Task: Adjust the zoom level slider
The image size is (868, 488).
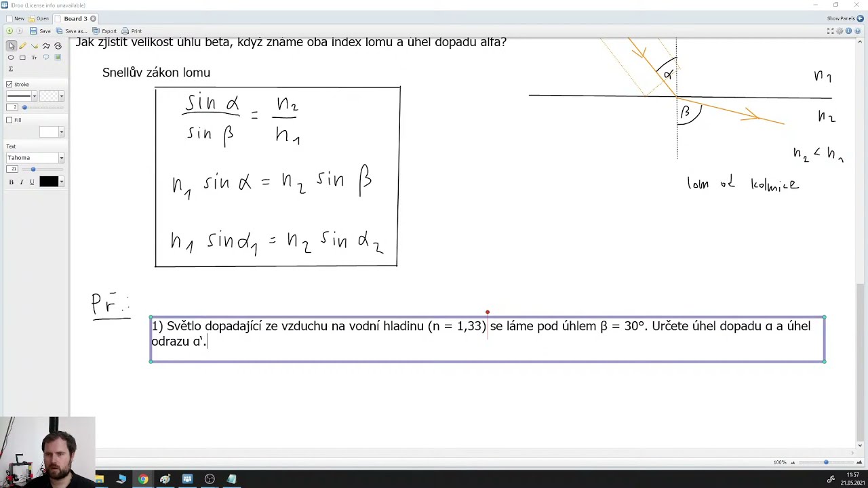Action: tap(826, 462)
